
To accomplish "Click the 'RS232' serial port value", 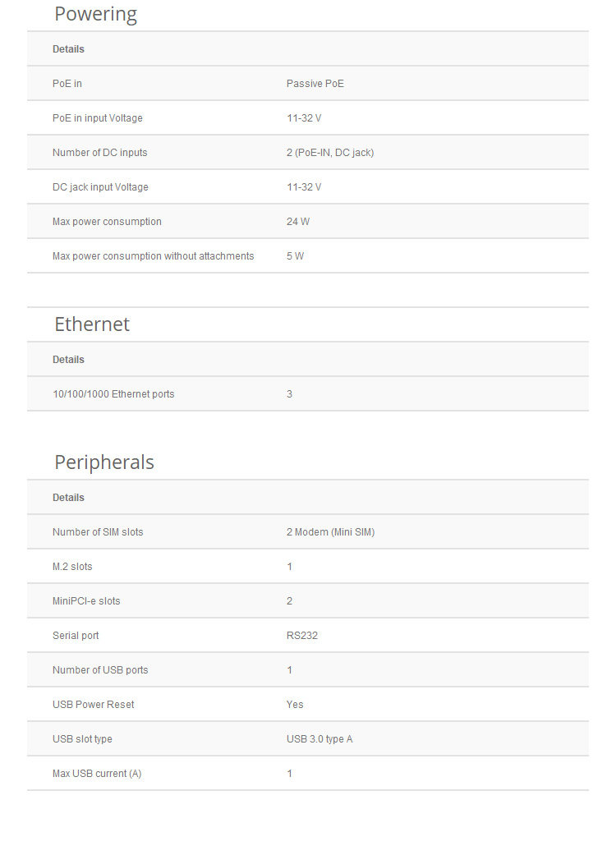I will point(301,636).
